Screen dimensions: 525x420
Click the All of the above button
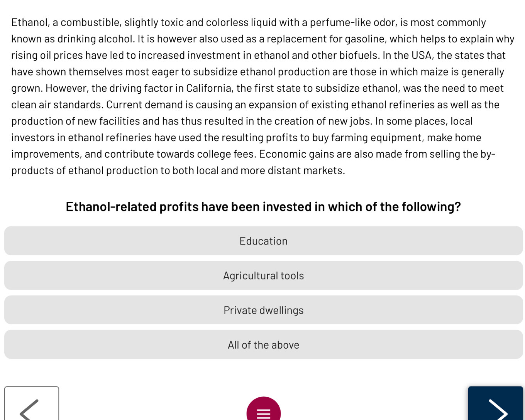coord(263,344)
